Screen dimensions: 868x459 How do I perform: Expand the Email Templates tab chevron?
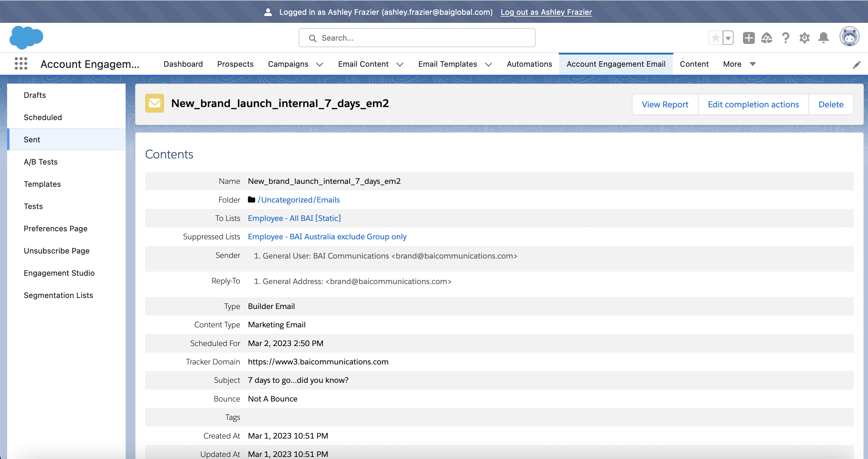[x=488, y=64]
